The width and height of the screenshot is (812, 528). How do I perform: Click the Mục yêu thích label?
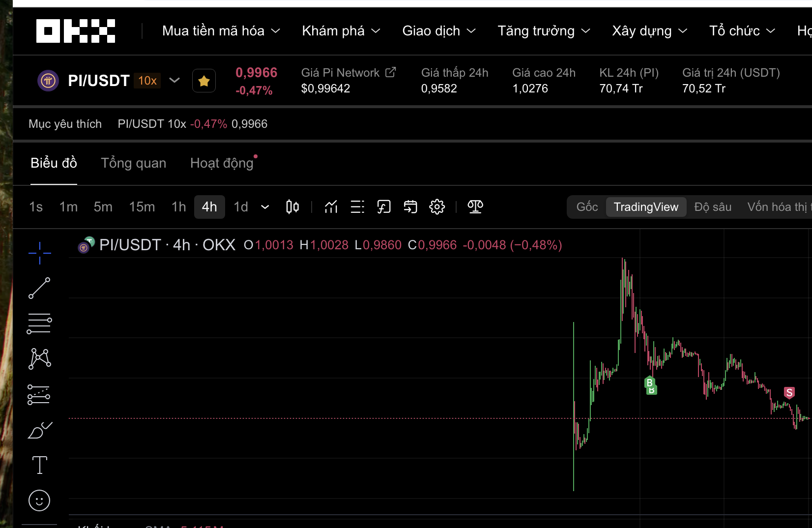[65, 124]
